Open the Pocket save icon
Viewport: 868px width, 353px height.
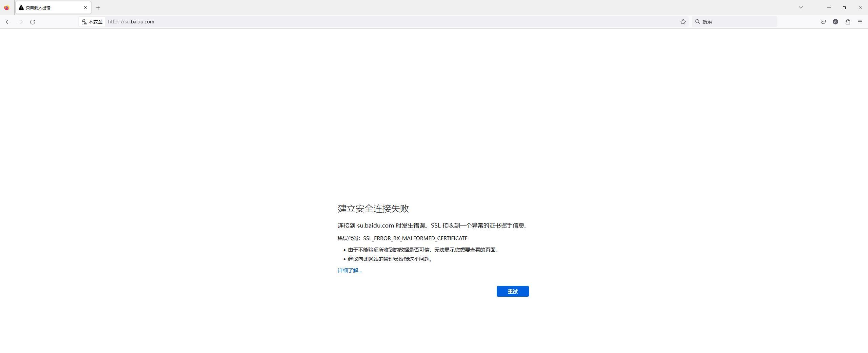click(x=823, y=22)
